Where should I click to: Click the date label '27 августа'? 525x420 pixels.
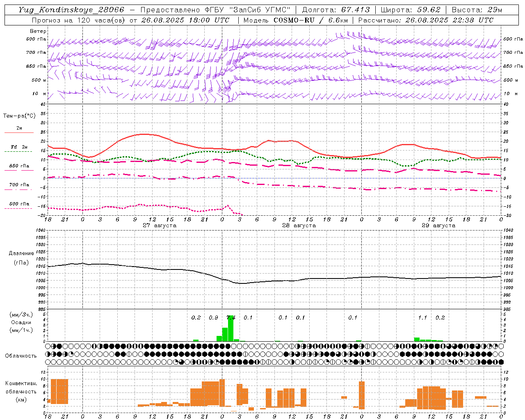160,226
